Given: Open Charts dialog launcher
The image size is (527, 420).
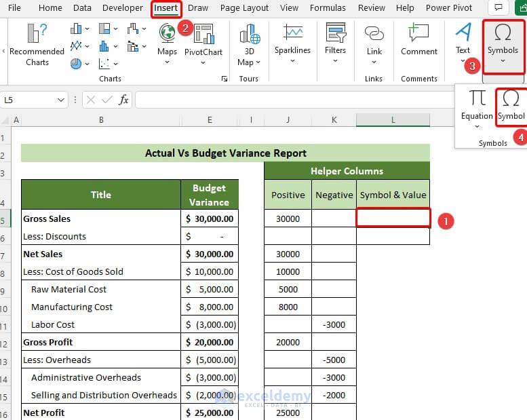Looking at the screenshot, I should point(225,79).
